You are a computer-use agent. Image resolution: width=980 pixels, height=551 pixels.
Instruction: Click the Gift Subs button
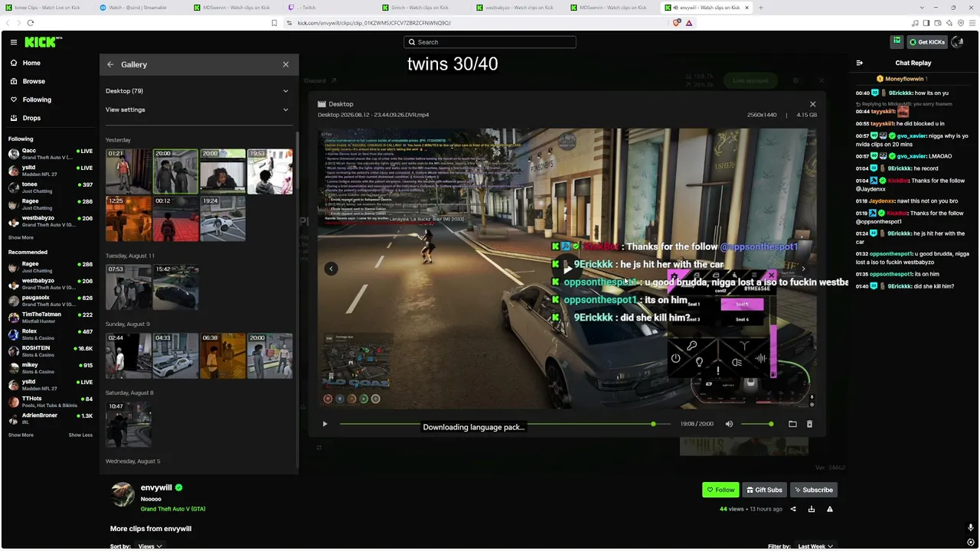[764, 490]
